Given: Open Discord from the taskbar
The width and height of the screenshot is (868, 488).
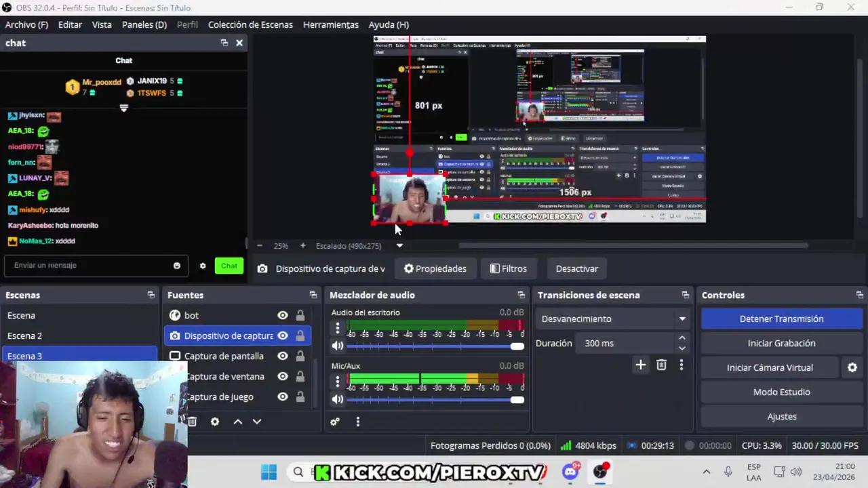Looking at the screenshot, I should tap(571, 471).
